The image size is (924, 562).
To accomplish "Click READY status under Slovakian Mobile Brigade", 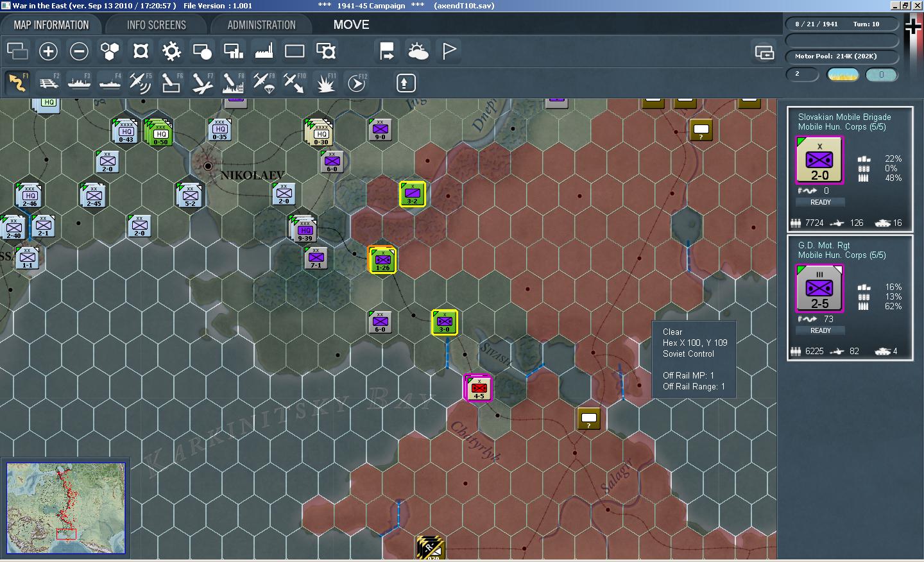I will tap(820, 202).
